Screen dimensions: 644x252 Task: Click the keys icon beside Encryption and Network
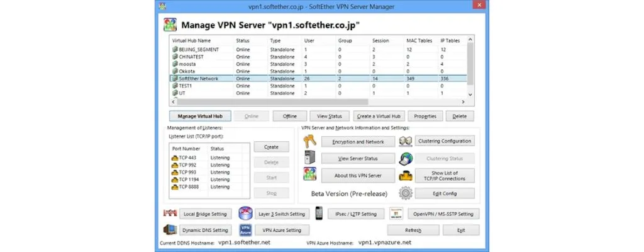(309, 141)
